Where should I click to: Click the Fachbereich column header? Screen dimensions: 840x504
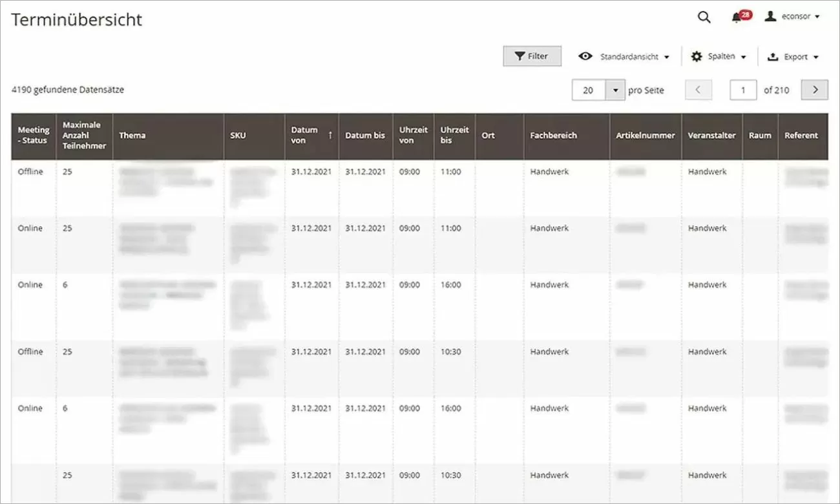[x=553, y=136]
